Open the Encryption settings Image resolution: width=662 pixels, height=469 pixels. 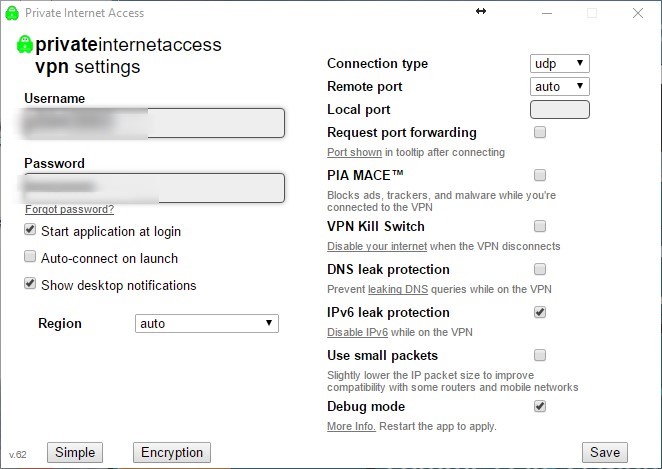[172, 453]
